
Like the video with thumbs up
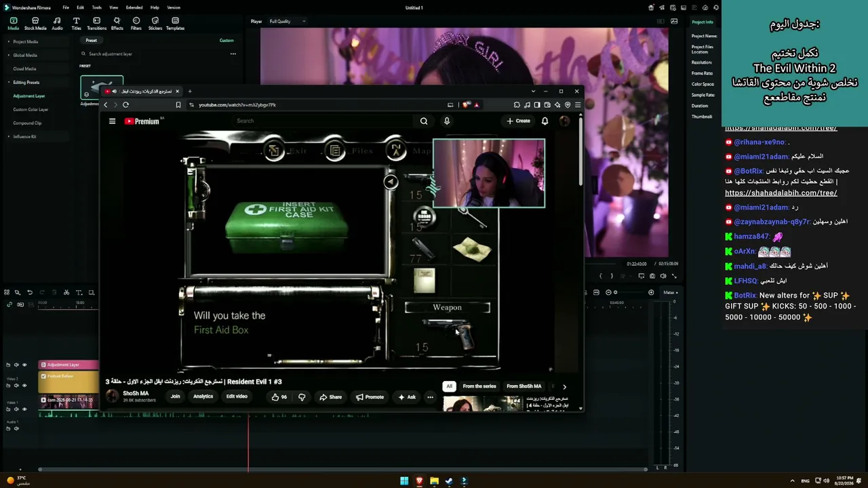click(x=279, y=396)
